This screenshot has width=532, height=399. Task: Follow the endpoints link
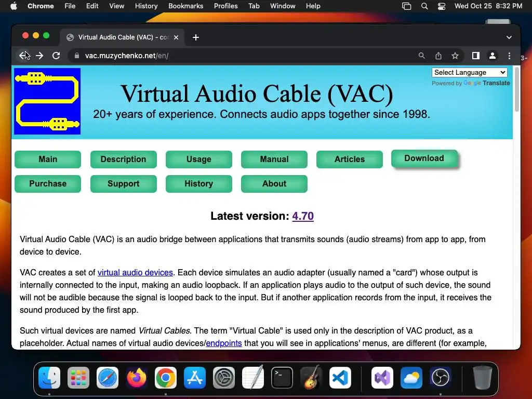click(x=224, y=343)
